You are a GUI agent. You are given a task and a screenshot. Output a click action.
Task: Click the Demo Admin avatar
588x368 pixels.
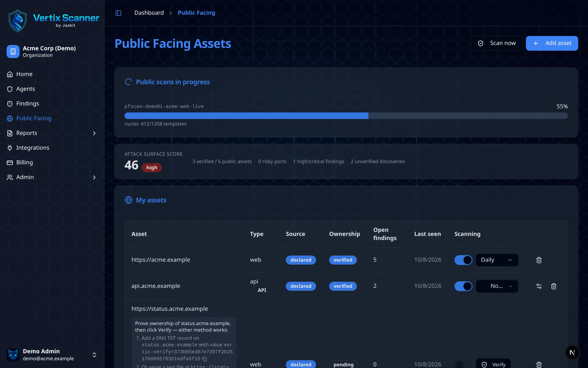click(13, 355)
